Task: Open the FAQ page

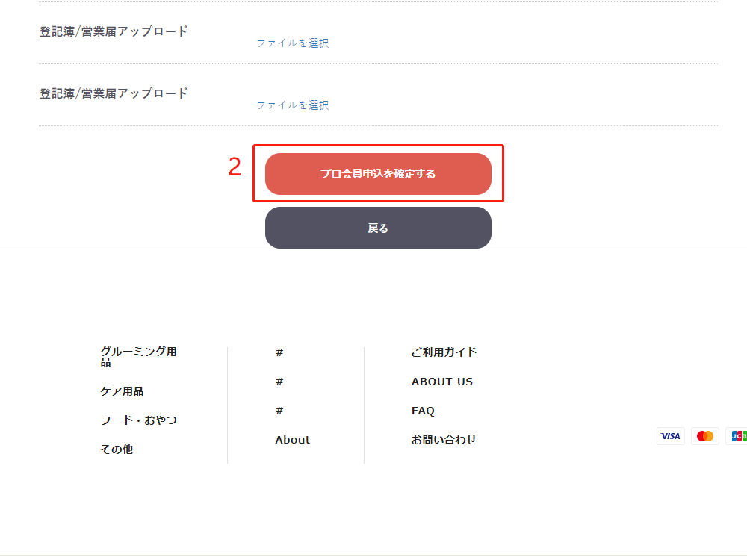Action: coord(423,411)
